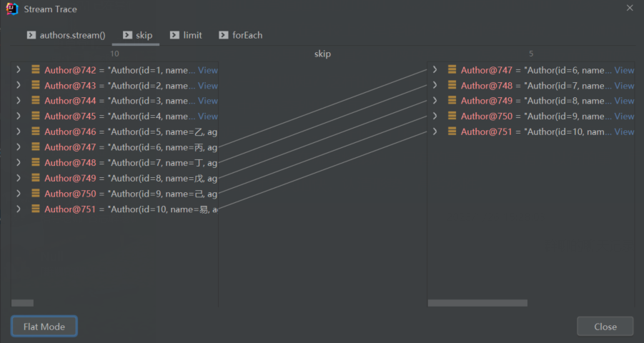Click the IntelliJ logo in title bar
Viewport: 644px width, 343px height.
tap(12, 9)
